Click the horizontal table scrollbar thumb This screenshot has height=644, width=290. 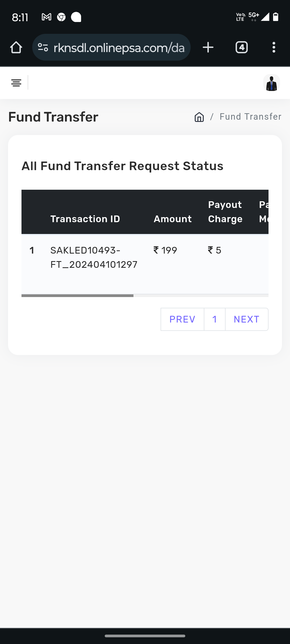(77, 296)
